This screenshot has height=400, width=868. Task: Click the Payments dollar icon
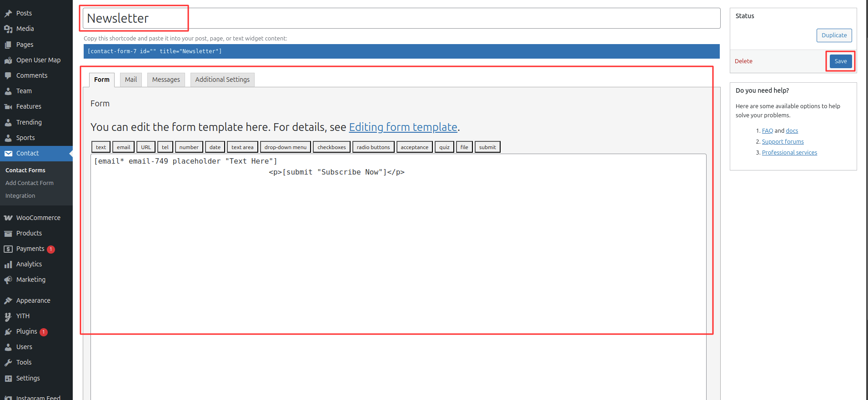8,249
